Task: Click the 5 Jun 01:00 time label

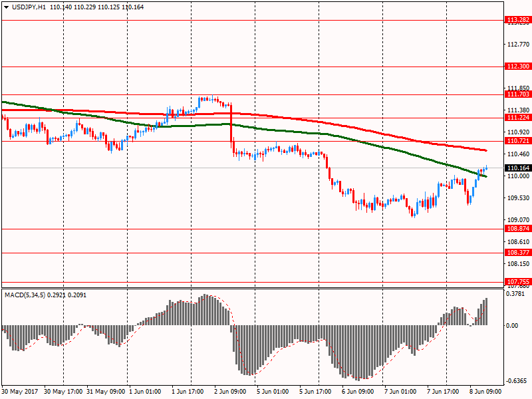Action: point(273,392)
